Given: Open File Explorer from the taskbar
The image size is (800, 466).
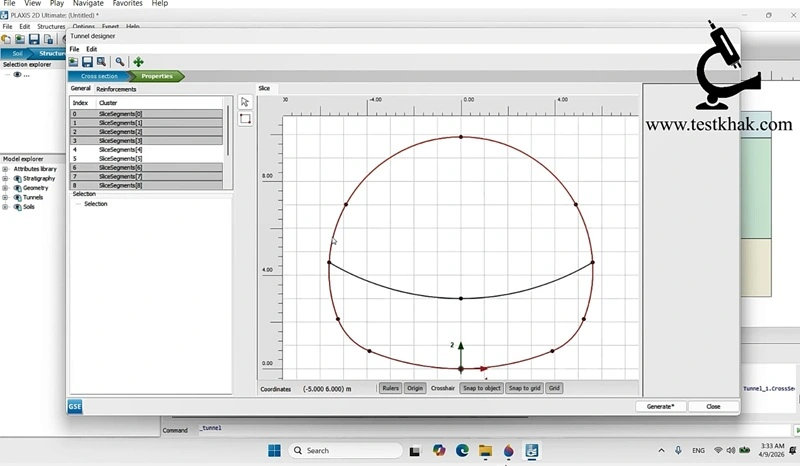Looking at the screenshot, I should click(485, 451).
